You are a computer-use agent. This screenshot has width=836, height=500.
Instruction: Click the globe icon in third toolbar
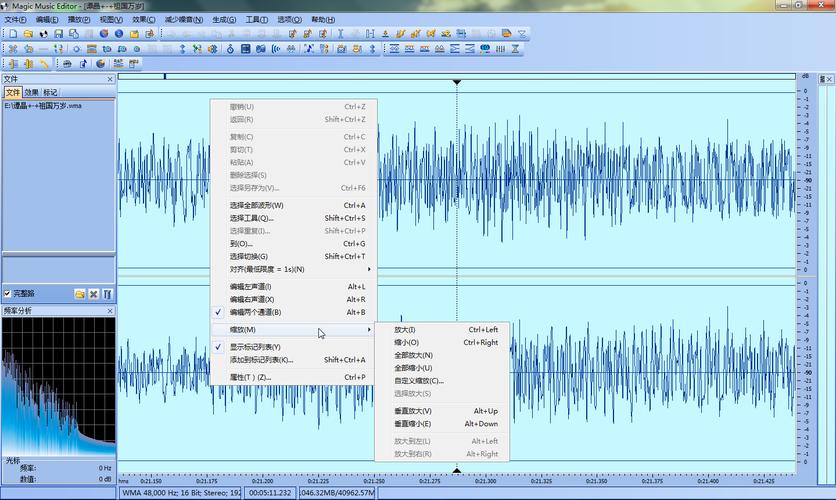(x=100, y=64)
